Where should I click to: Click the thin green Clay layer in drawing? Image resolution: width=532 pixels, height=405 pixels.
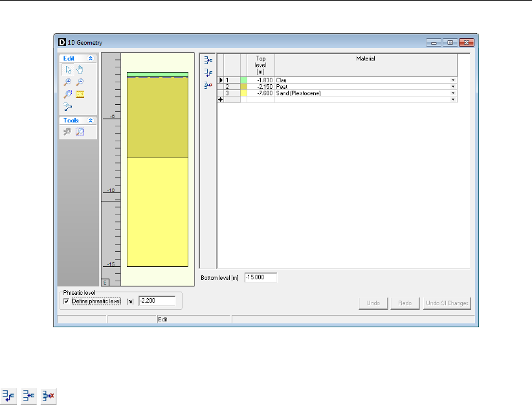157,75
